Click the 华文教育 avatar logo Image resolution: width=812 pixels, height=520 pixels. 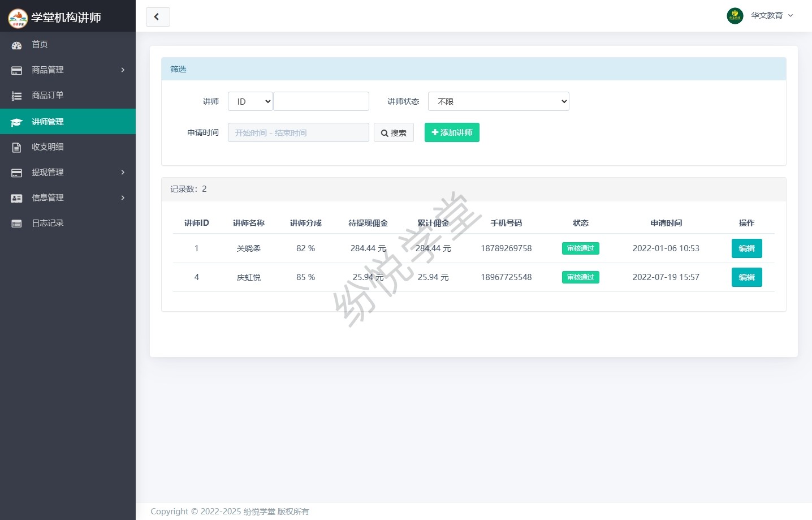click(x=735, y=16)
